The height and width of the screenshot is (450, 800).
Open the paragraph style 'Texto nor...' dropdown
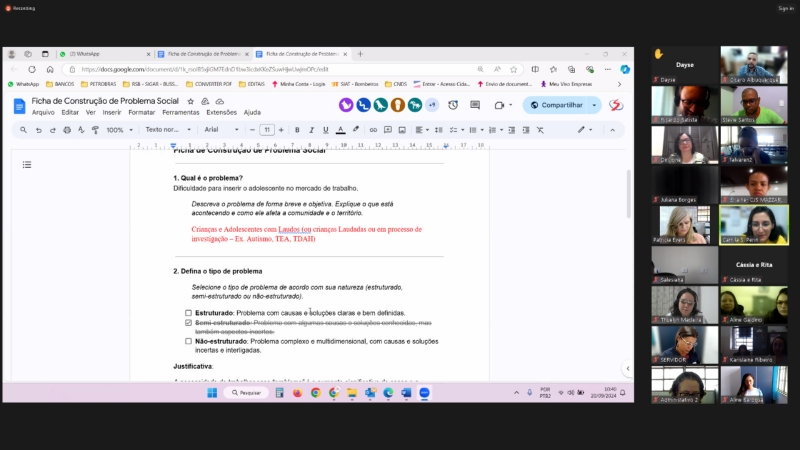[x=166, y=130]
